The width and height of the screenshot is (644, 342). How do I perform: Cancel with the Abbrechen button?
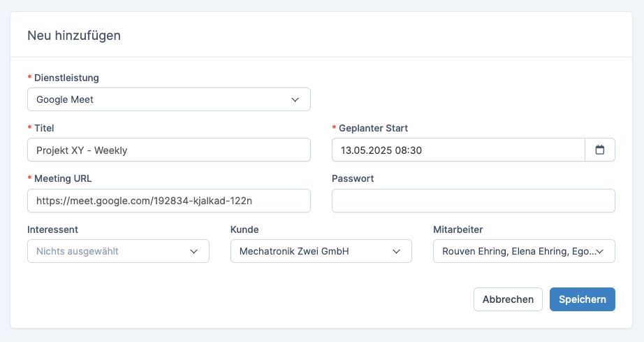click(x=508, y=299)
